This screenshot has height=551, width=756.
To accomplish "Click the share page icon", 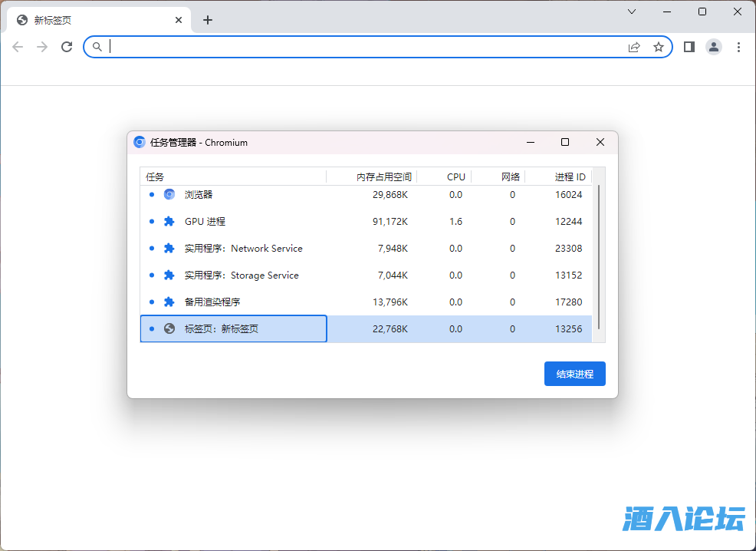I will click(634, 47).
